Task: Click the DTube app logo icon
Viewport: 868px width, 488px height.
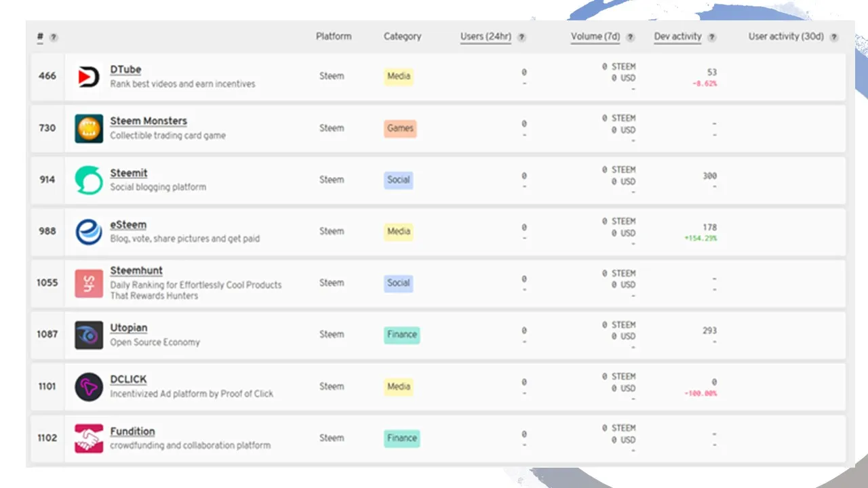Action: [x=89, y=77]
